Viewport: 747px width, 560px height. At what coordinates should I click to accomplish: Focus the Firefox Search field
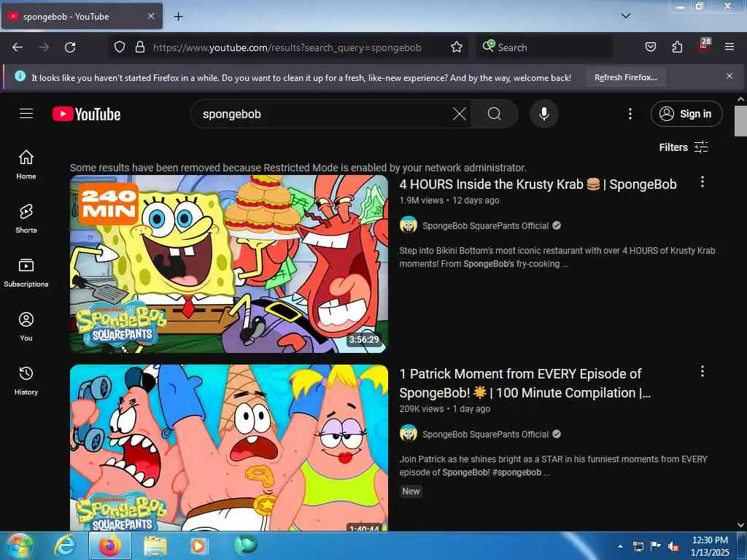coord(544,47)
